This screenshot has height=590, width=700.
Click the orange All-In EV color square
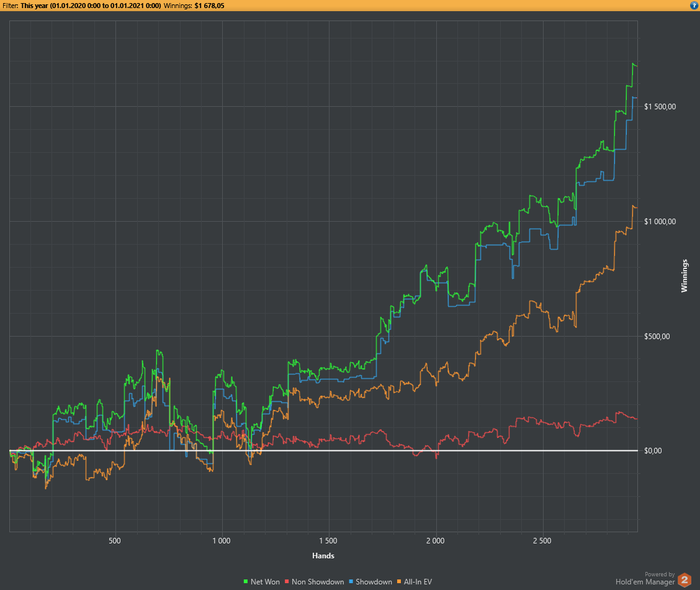pos(399,582)
